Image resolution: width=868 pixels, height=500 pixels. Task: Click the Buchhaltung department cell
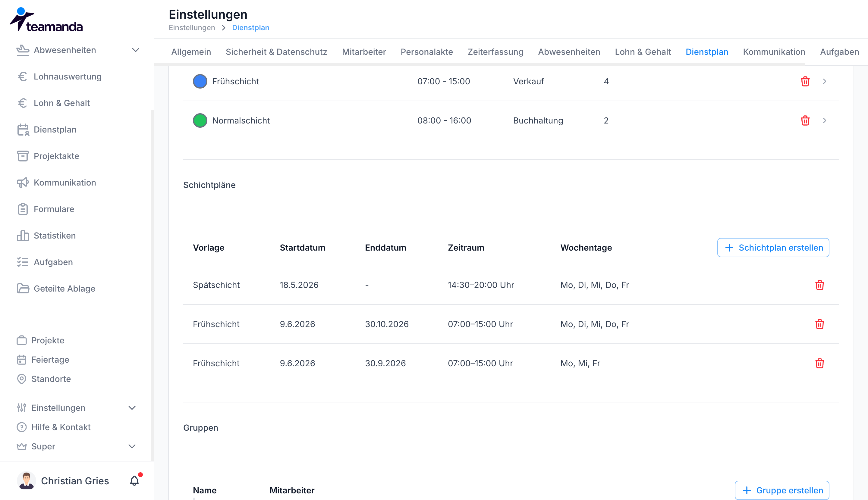coord(538,120)
